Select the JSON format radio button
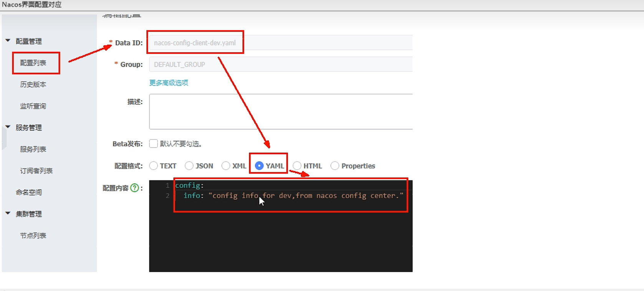The image size is (644, 291). coord(189,166)
